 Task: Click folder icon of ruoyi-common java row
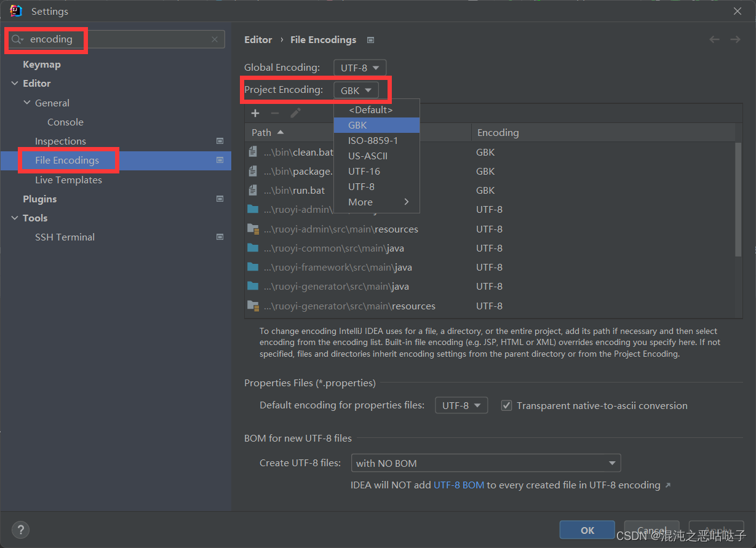(x=253, y=248)
